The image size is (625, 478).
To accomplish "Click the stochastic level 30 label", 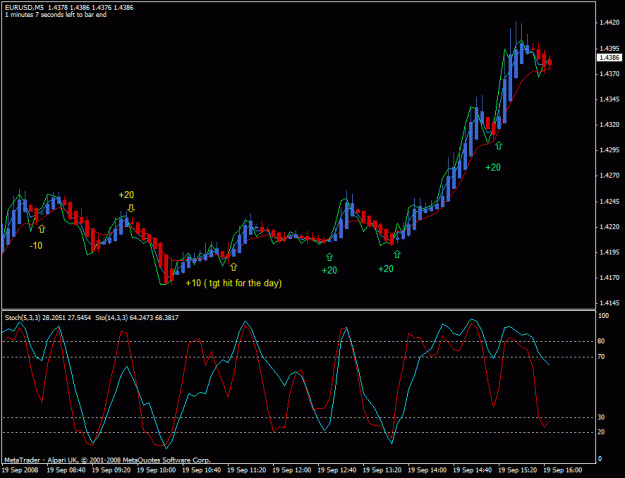I will coord(601,417).
